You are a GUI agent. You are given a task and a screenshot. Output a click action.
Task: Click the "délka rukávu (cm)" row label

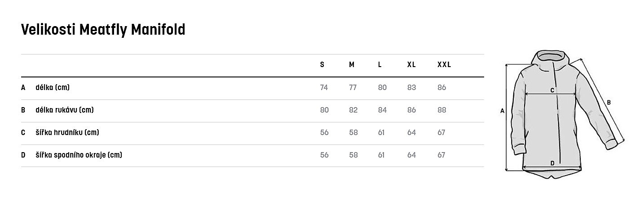click(65, 110)
